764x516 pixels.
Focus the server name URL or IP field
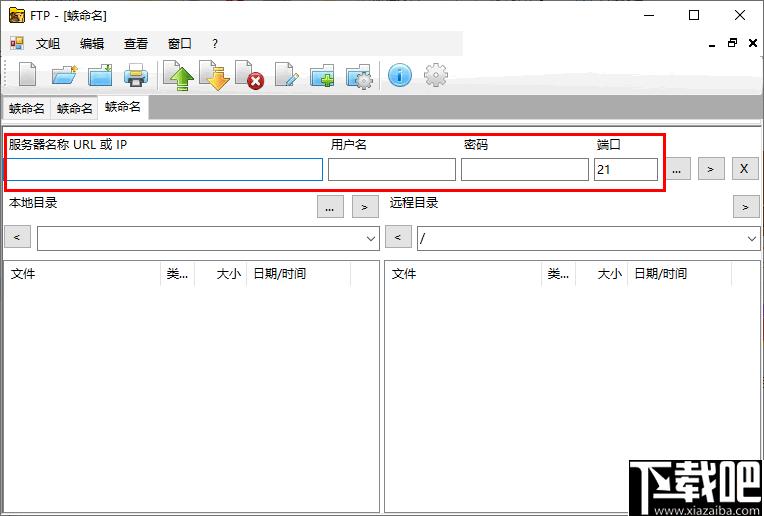tap(164, 170)
